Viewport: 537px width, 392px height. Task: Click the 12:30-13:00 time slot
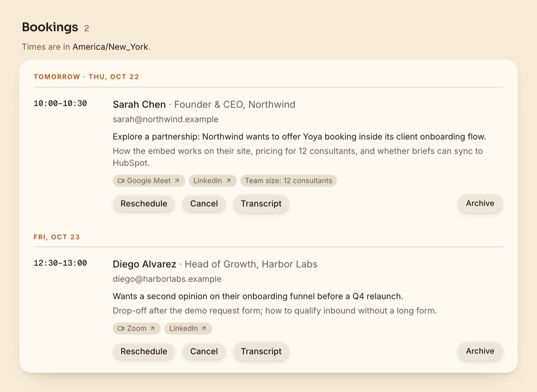coord(60,263)
